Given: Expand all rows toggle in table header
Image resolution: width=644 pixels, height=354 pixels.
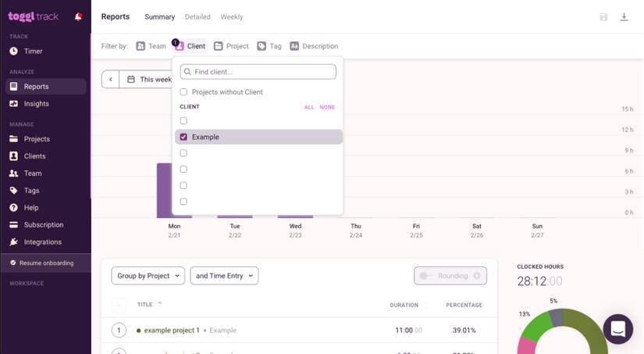Looking at the screenshot, I should point(119,305).
